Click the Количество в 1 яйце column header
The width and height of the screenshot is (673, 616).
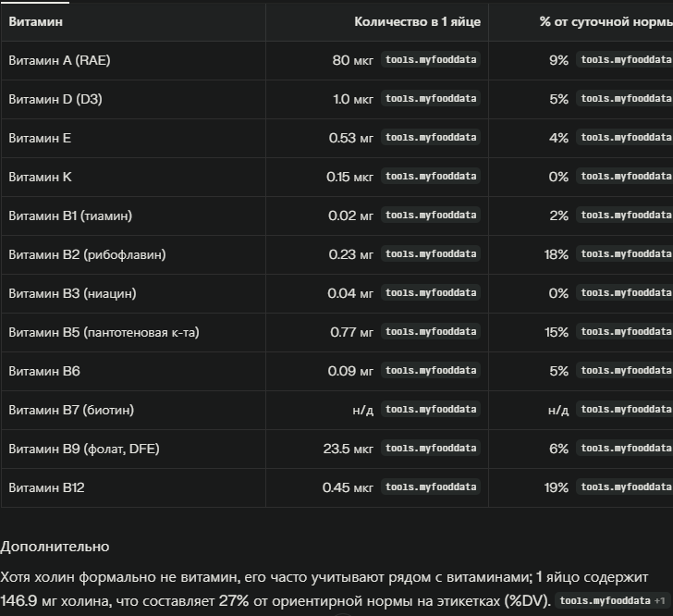click(x=417, y=21)
